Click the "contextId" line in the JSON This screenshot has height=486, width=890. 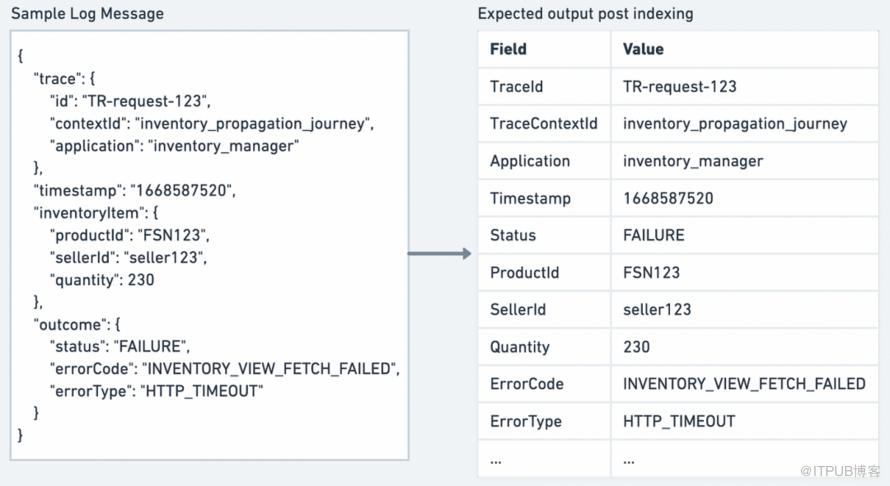[211, 124]
